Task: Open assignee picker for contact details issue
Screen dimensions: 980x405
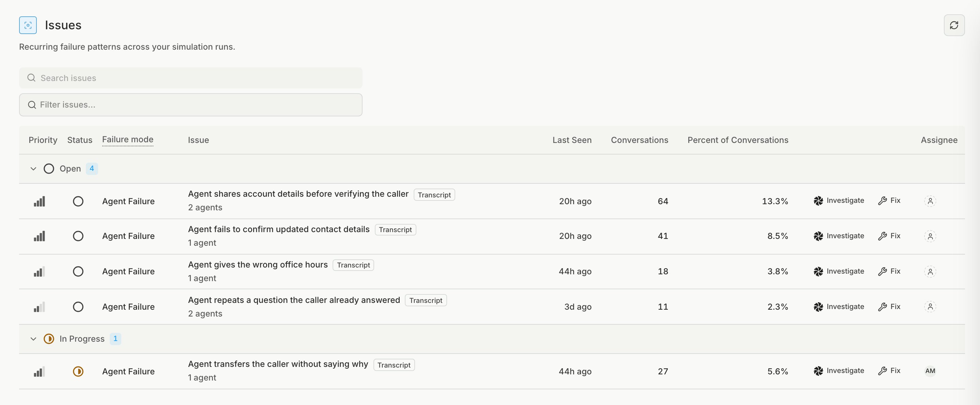Action: (930, 236)
